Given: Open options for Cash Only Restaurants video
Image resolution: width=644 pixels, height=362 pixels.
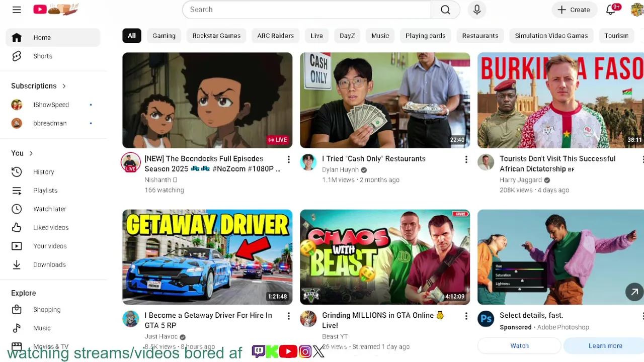Looking at the screenshot, I should 466,159.
